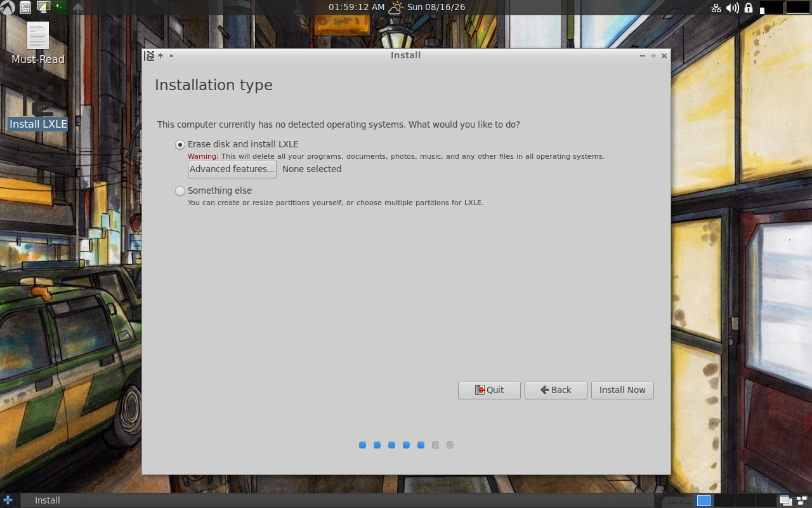
Task: Click the second black system monitor graph
Action: pyautogui.click(x=798, y=8)
